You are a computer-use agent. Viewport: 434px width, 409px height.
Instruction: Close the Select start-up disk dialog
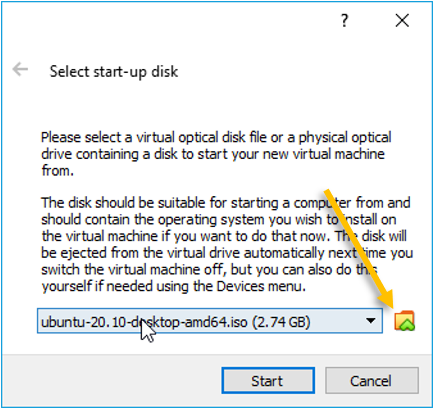pyautogui.click(x=402, y=21)
